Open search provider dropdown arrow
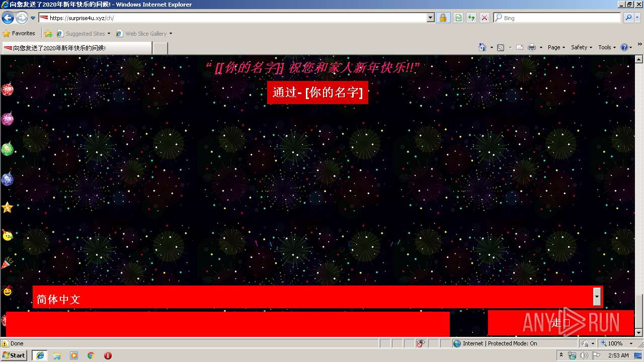 (638, 18)
